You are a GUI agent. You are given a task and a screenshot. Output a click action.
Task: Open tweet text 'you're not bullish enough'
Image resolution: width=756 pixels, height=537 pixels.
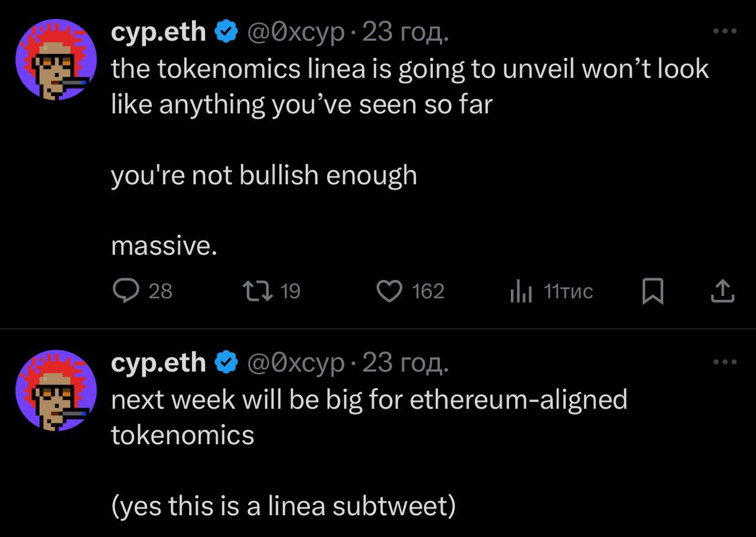click(x=264, y=175)
